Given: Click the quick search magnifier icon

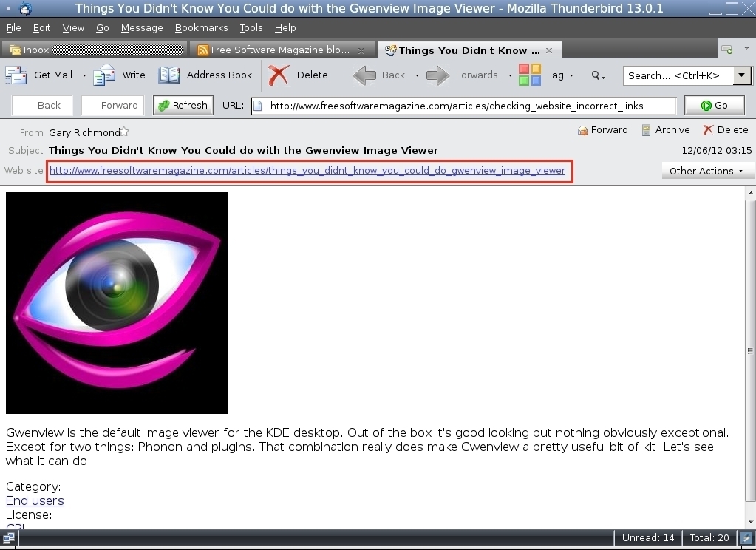Looking at the screenshot, I should (x=598, y=75).
